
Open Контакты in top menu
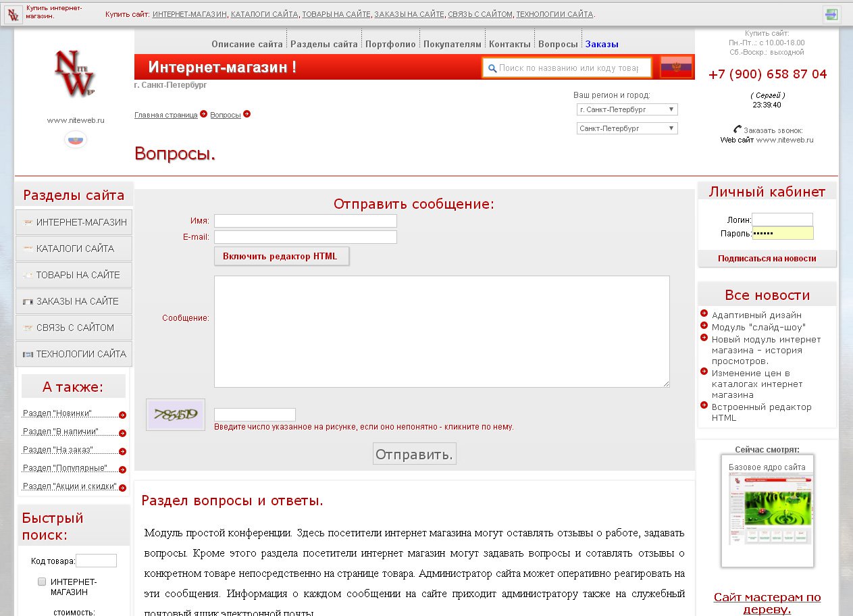[510, 44]
